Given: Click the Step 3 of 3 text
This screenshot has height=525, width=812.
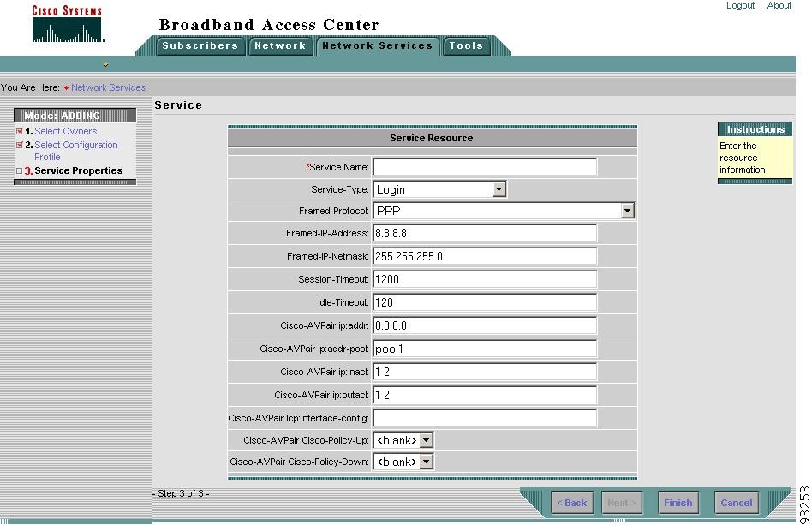Looking at the screenshot, I should [x=181, y=493].
